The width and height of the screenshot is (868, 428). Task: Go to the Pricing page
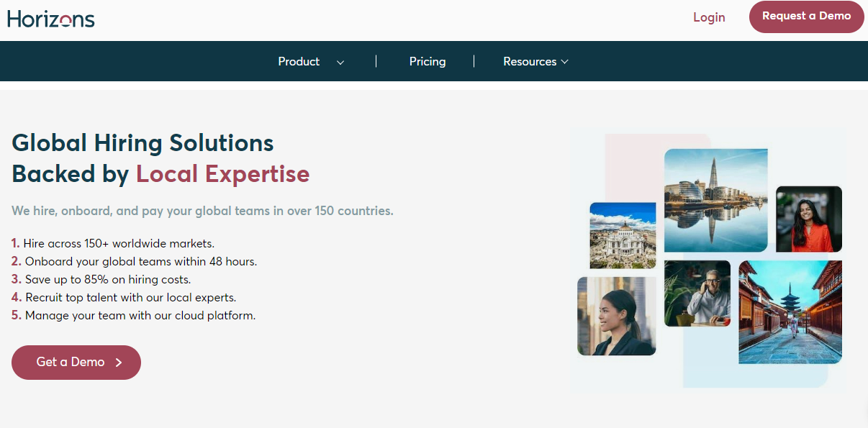click(428, 61)
